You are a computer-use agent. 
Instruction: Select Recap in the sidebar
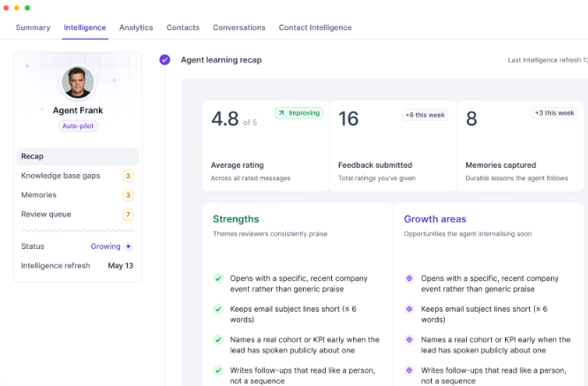click(x=78, y=156)
